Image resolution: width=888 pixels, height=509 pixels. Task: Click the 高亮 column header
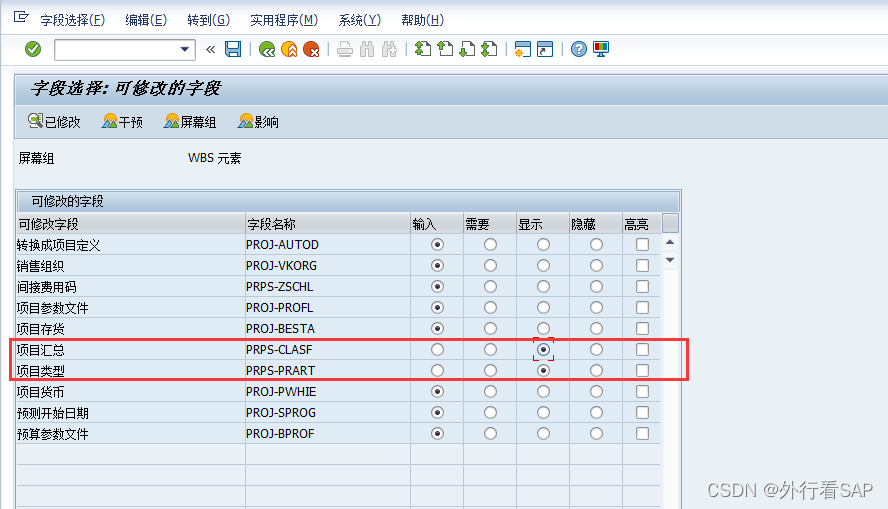coord(641,224)
